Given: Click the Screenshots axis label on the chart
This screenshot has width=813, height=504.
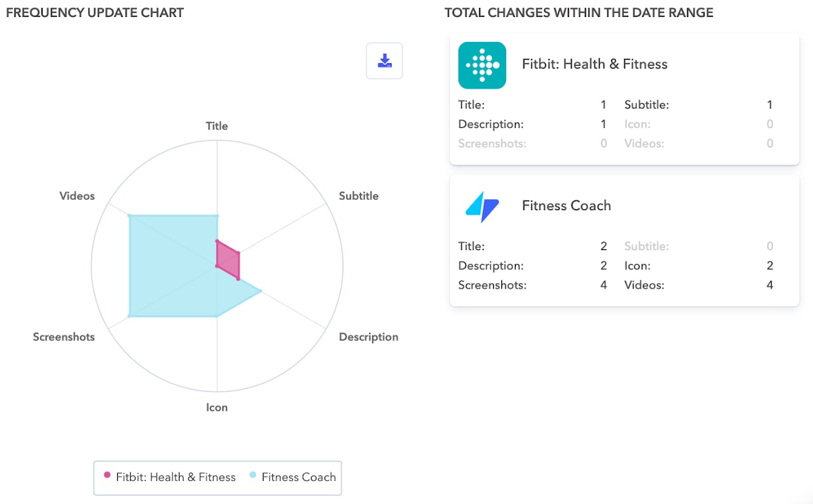Looking at the screenshot, I should (x=64, y=337).
